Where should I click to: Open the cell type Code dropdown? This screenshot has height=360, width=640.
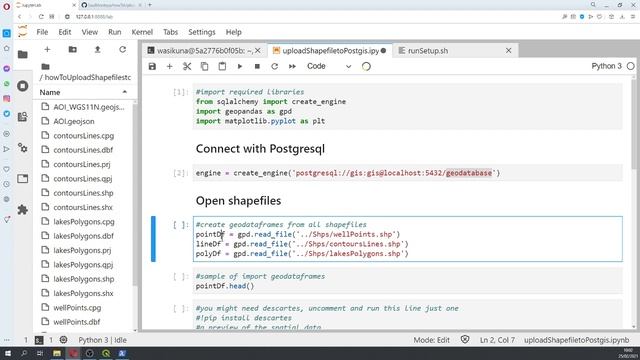tap(329, 66)
